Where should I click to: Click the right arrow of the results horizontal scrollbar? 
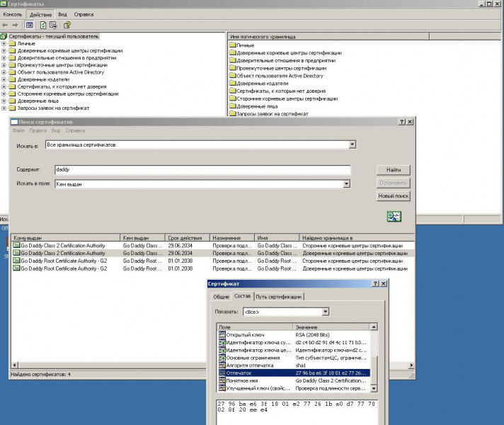click(411, 365)
